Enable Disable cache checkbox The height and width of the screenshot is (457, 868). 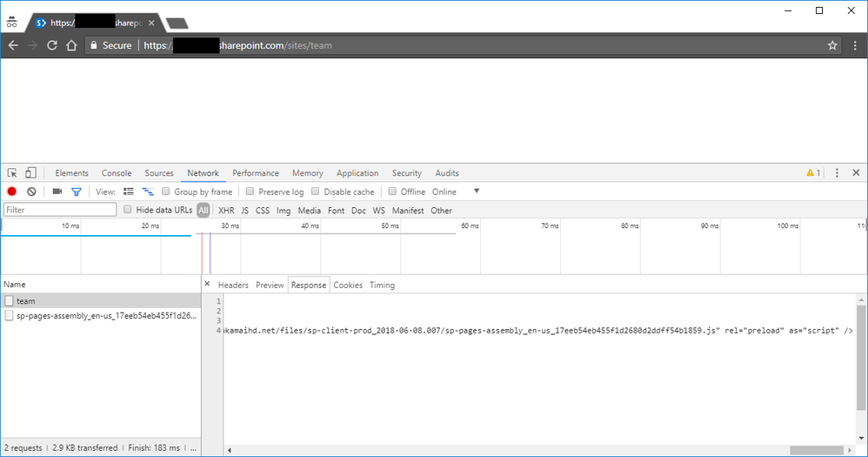(315, 192)
